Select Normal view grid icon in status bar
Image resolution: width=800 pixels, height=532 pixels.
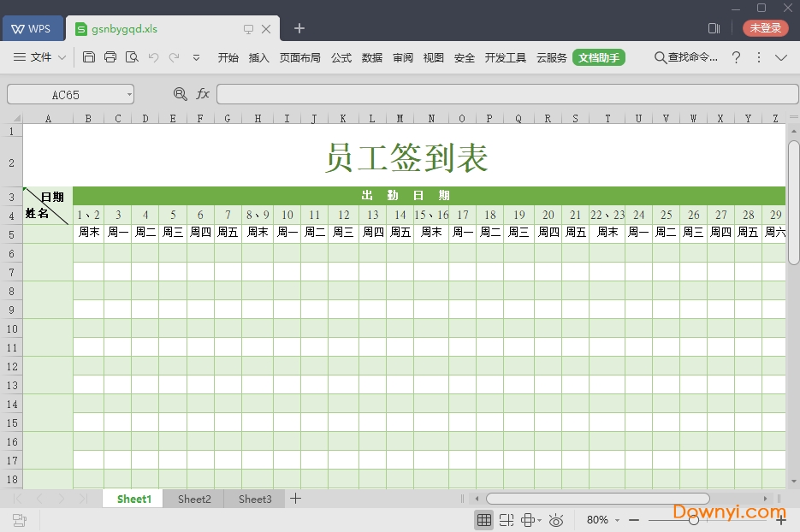tap(483, 519)
